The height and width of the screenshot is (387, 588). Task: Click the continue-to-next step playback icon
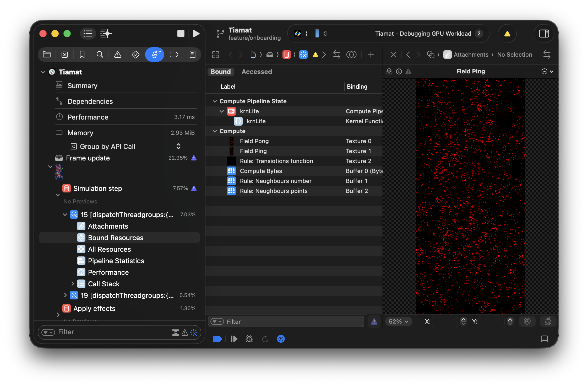pos(234,339)
